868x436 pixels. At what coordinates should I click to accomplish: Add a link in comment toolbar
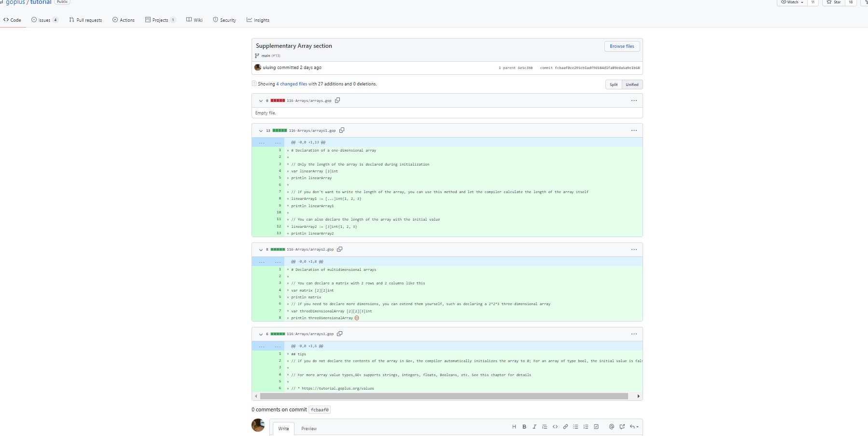coord(565,427)
